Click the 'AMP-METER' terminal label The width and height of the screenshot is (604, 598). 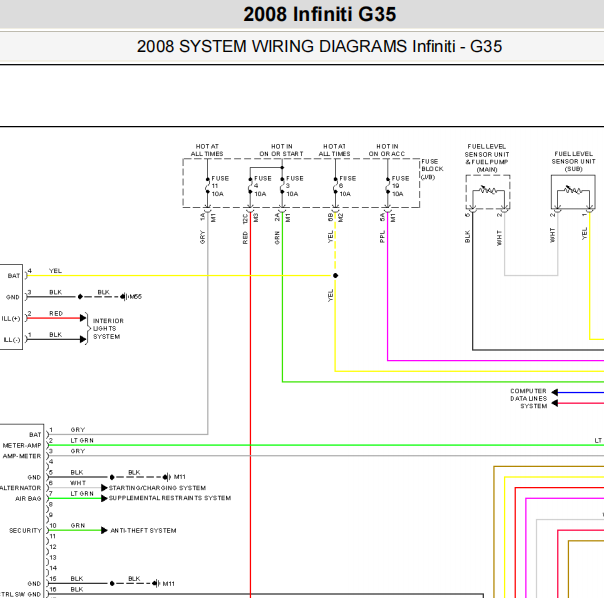(22, 456)
